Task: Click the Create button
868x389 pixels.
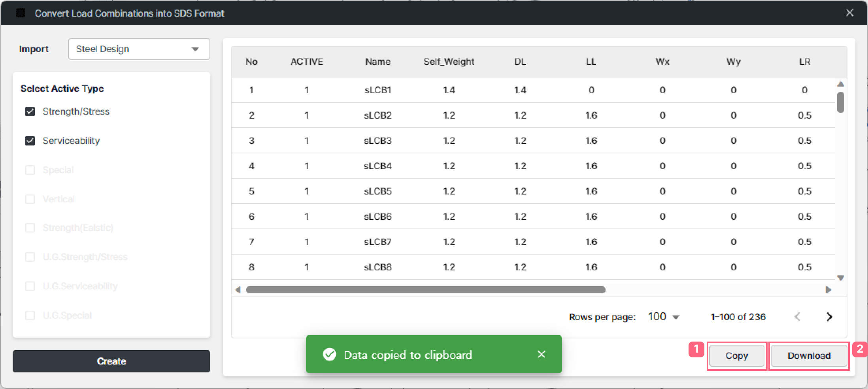Action: coord(111,361)
